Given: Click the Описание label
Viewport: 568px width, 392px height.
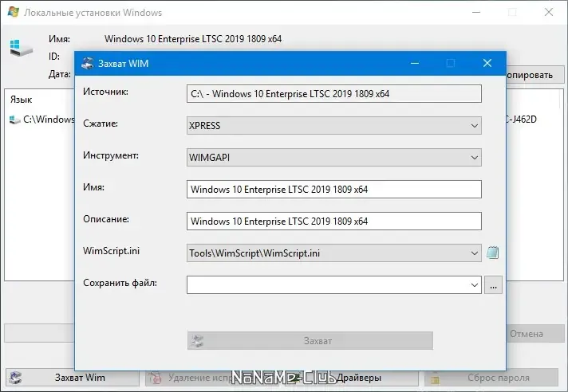Looking at the screenshot, I should tap(106, 219).
